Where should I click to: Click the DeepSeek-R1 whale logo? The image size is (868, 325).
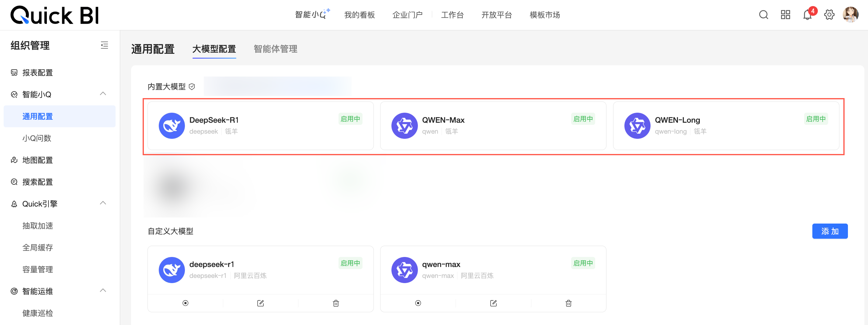[x=172, y=126]
